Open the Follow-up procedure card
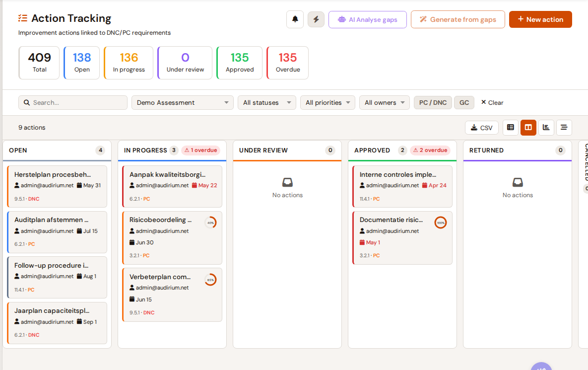 pos(57,277)
